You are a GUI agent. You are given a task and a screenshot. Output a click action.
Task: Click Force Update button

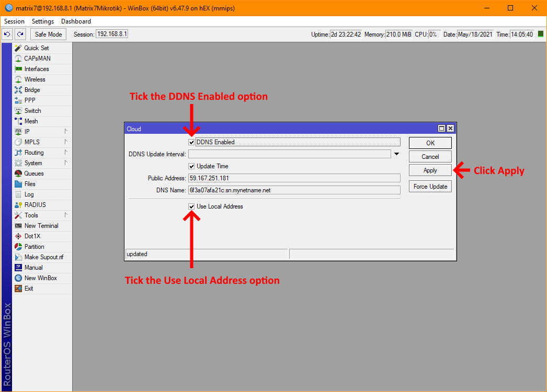[430, 187]
